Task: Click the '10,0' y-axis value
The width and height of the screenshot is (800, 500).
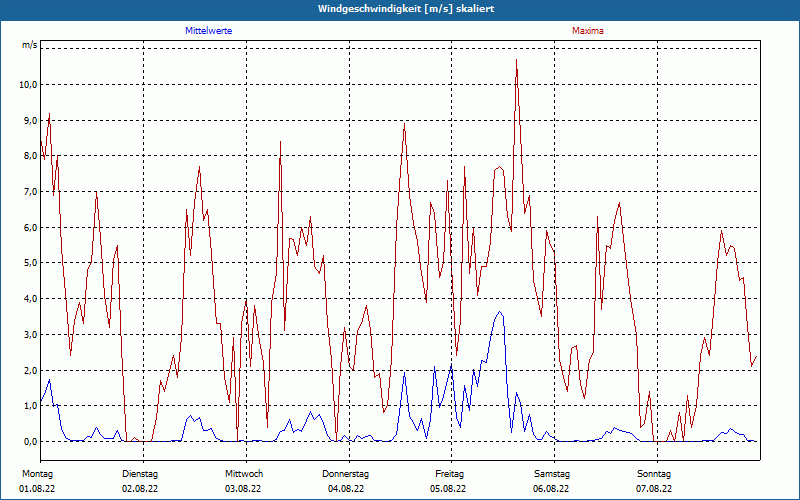Action: click(28, 85)
